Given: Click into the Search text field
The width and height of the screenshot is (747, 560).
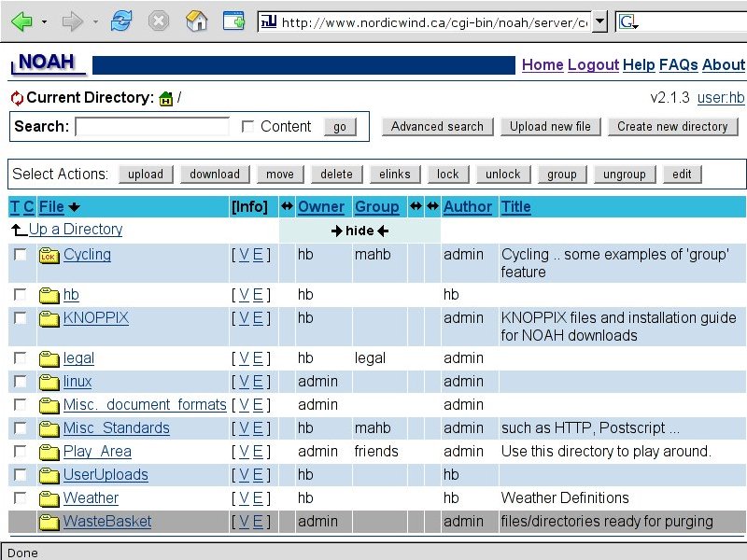Looking at the screenshot, I should coord(151,127).
